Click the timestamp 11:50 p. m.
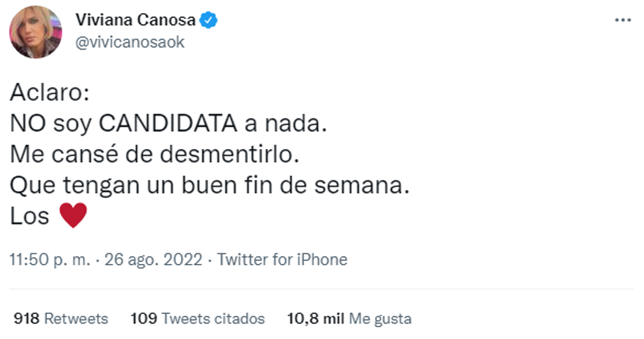The width and height of the screenshot is (644, 339). coord(47,259)
